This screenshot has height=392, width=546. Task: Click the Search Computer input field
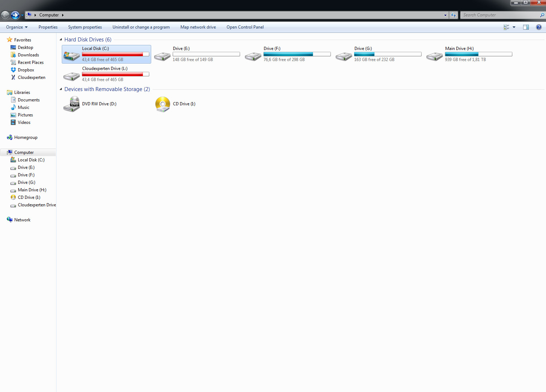(x=500, y=15)
